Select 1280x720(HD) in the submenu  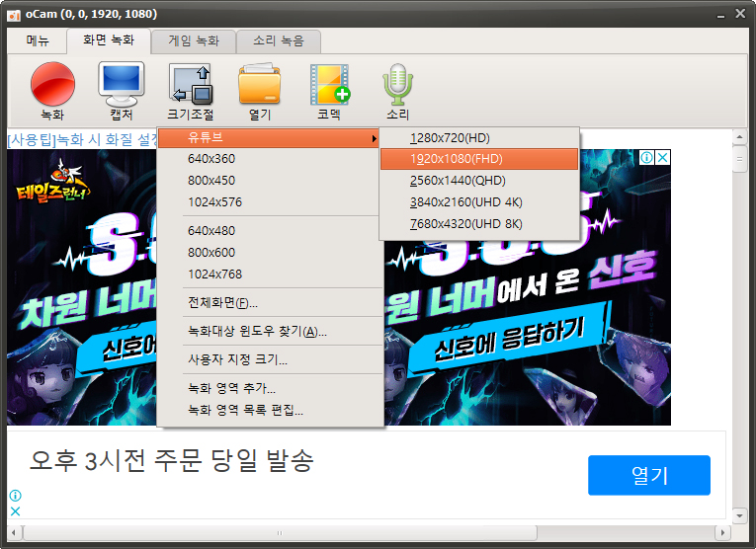tap(479, 138)
